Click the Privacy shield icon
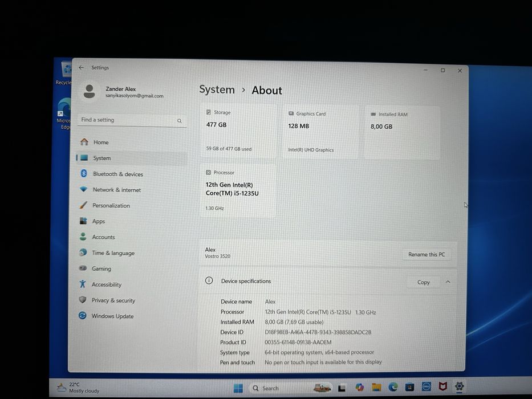 83,300
